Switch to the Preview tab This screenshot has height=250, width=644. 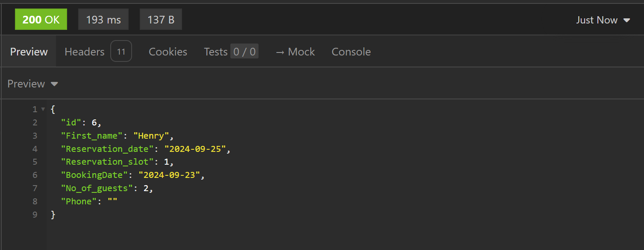pos(29,52)
